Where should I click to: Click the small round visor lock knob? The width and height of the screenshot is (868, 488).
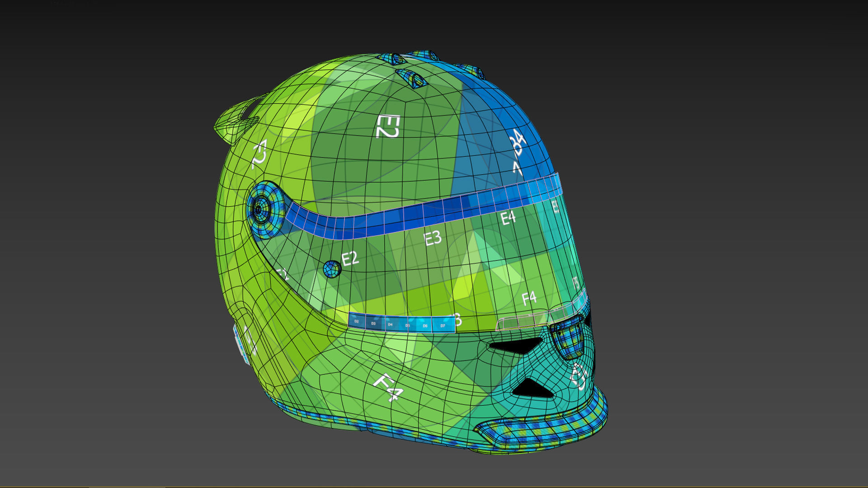332,269
